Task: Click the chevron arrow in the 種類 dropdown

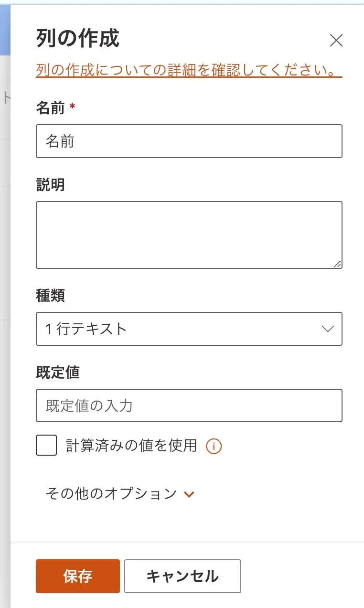Action: 327,329
